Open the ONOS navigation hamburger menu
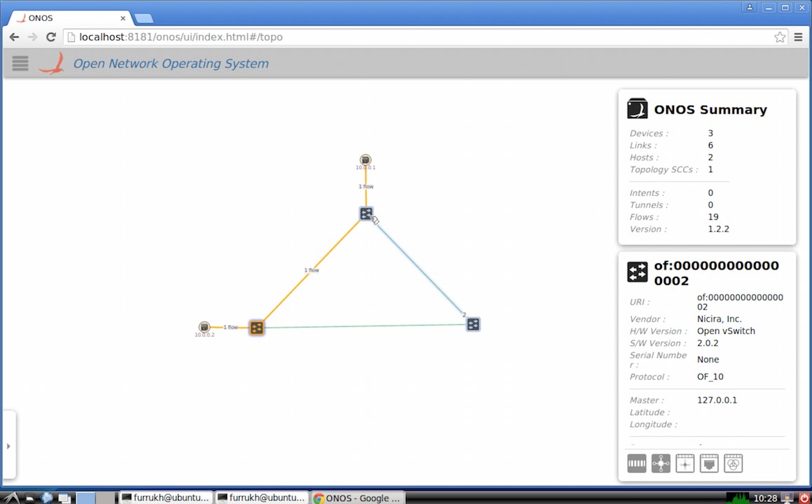812x504 pixels. pyautogui.click(x=20, y=64)
